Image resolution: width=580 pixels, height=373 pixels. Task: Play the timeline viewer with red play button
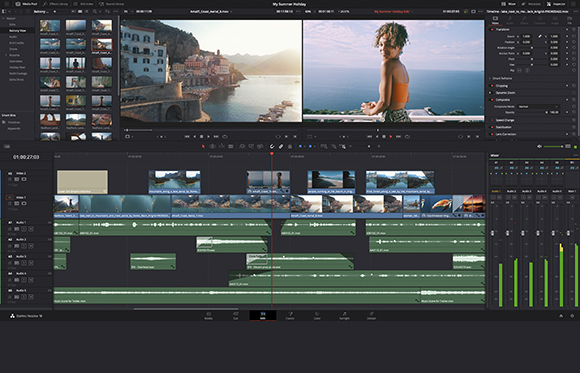coord(391,137)
